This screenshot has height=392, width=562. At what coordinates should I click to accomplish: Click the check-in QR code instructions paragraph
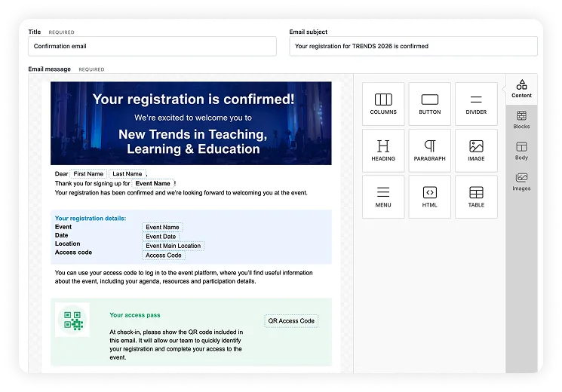pyautogui.click(x=177, y=345)
